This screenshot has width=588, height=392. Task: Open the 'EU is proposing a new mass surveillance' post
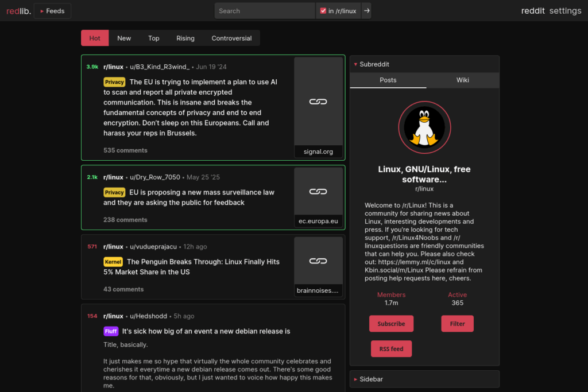tap(189, 197)
